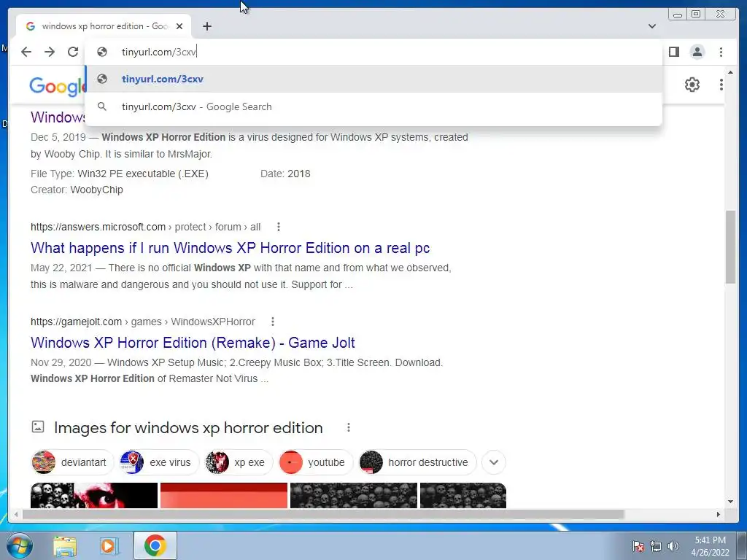The width and height of the screenshot is (747, 560).
Task: Open What happens if I run Windows XP Horror Edition link
Action: click(230, 248)
